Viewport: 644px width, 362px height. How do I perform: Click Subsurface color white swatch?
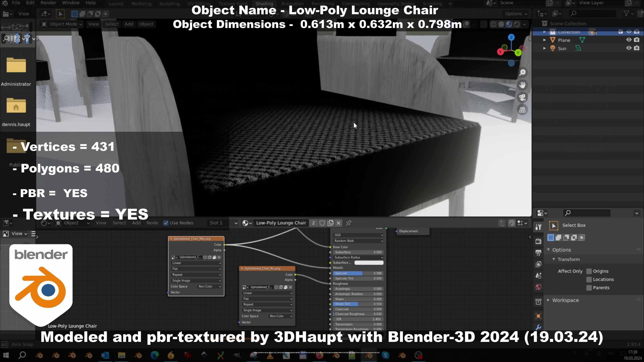tap(369, 263)
